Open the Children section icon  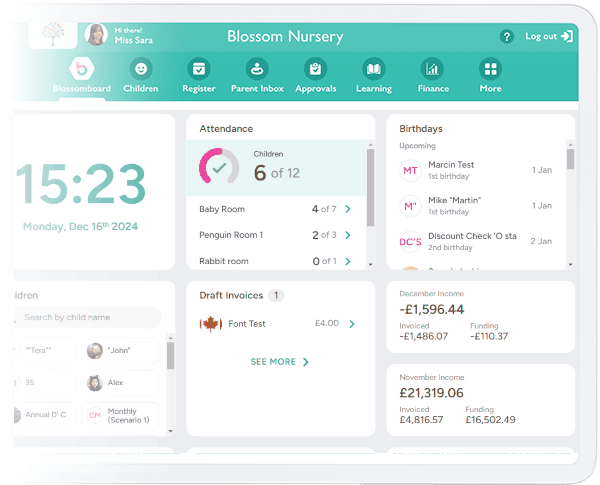141,69
